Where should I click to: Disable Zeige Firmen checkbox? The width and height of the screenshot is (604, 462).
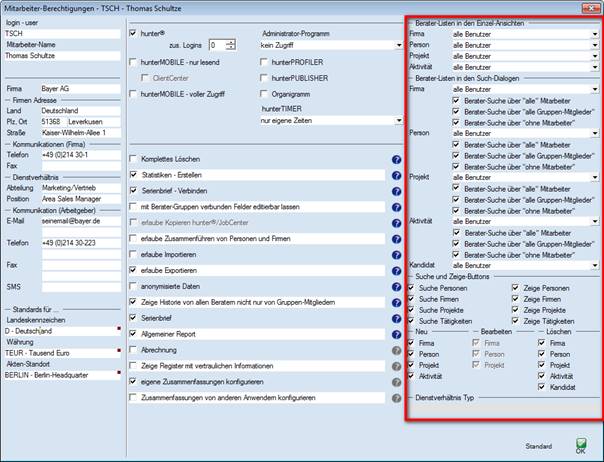pyautogui.click(x=516, y=298)
